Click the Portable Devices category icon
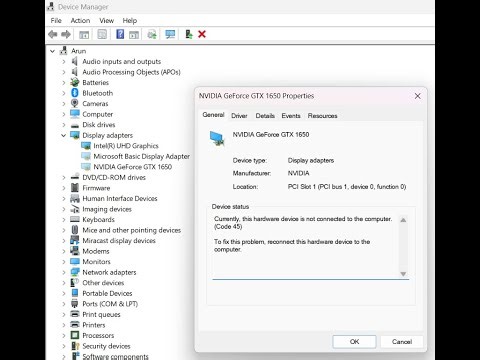Image resolution: width=480 pixels, height=360 pixels. point(75,293)
